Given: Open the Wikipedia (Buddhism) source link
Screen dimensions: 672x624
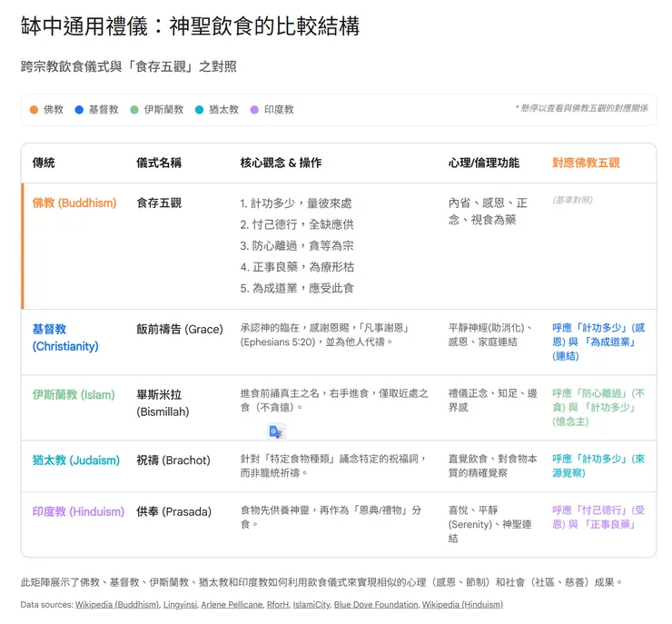Looking at the screenshot, I should pyautogui.click(x=117, y=605).
